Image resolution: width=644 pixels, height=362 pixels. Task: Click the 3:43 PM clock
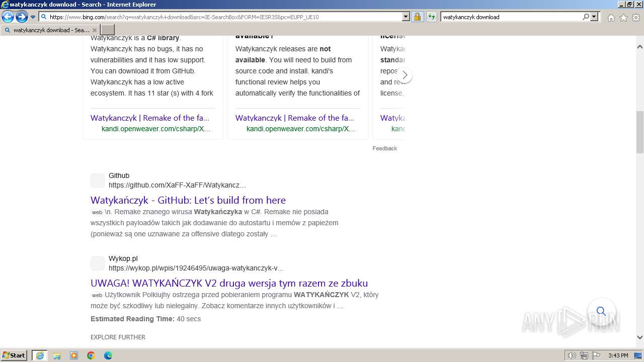pos(618,355)
